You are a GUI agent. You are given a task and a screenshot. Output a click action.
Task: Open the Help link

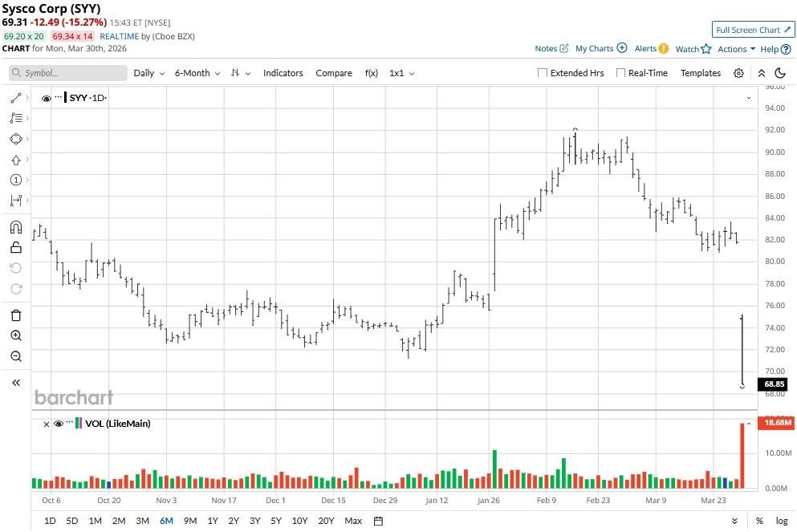[775, 49]
